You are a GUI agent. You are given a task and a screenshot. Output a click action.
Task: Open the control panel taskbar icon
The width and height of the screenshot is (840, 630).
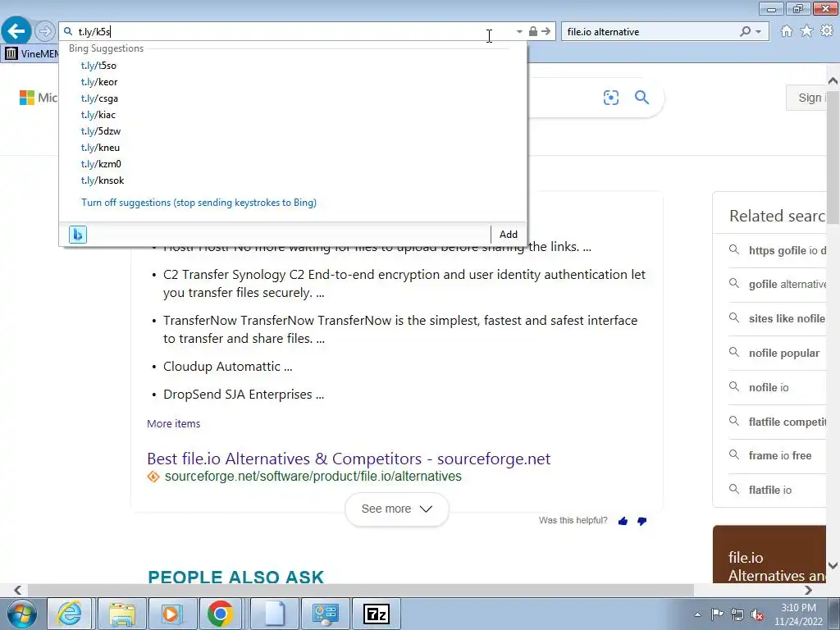click(x=325, y=614)
